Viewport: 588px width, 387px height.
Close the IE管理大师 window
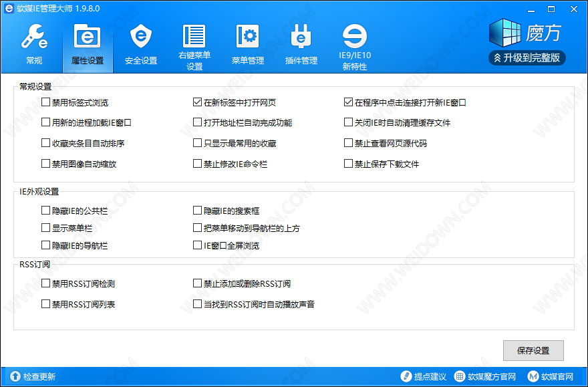coord(574,9)
